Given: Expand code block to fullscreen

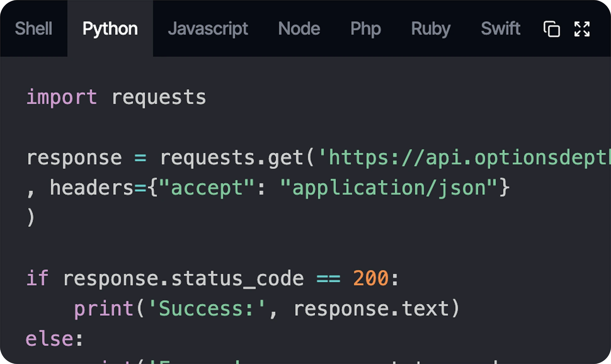Looking at the screenshot, I should coord(582,29).
